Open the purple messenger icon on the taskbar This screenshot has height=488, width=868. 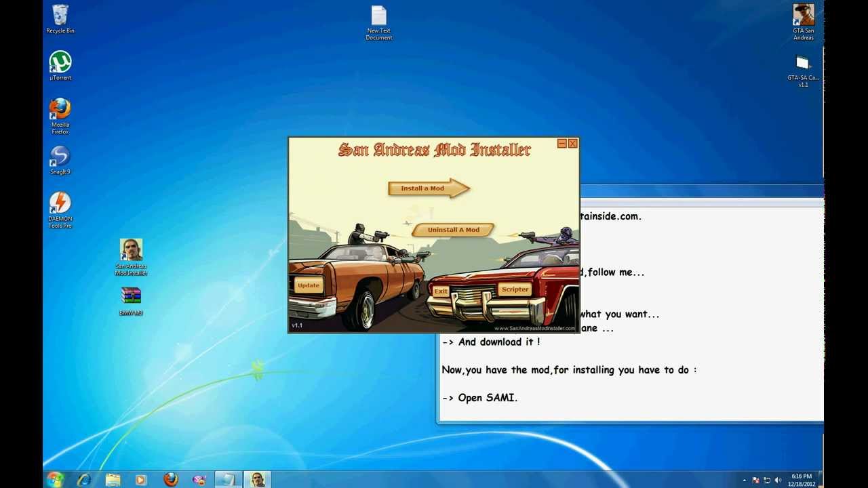coord(199,480)
